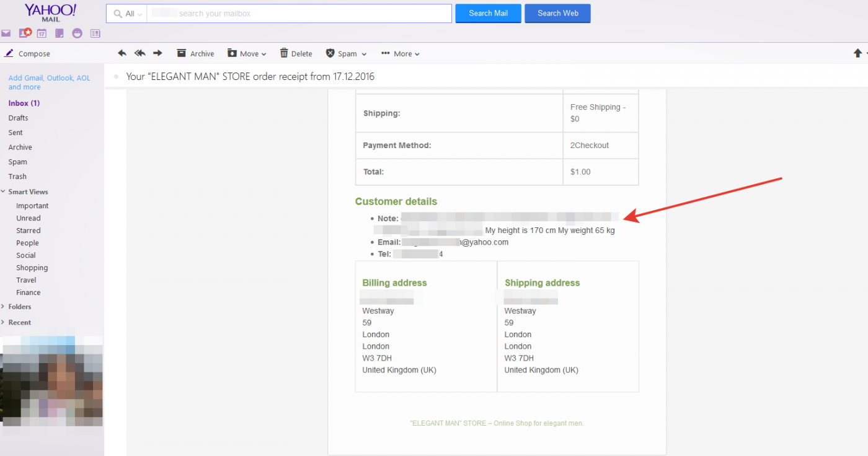Select the Travel smart view
Screen dimensions: 868x456
click(x=26, y=280)
